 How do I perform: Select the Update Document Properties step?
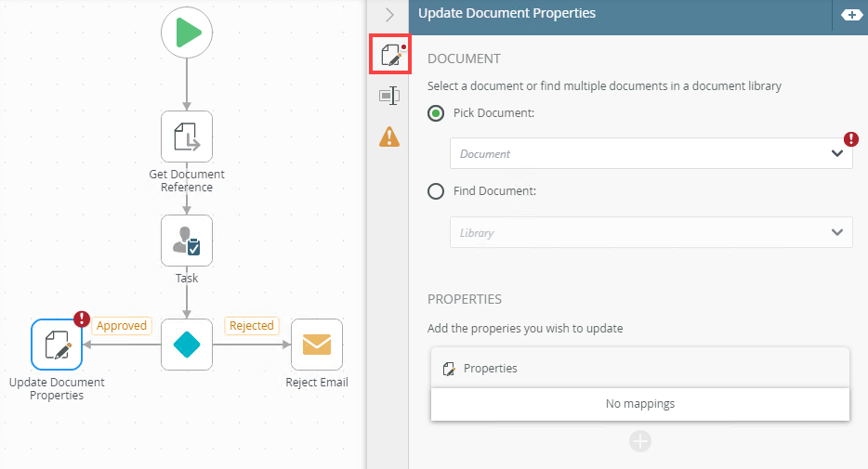tap(57, 345)
